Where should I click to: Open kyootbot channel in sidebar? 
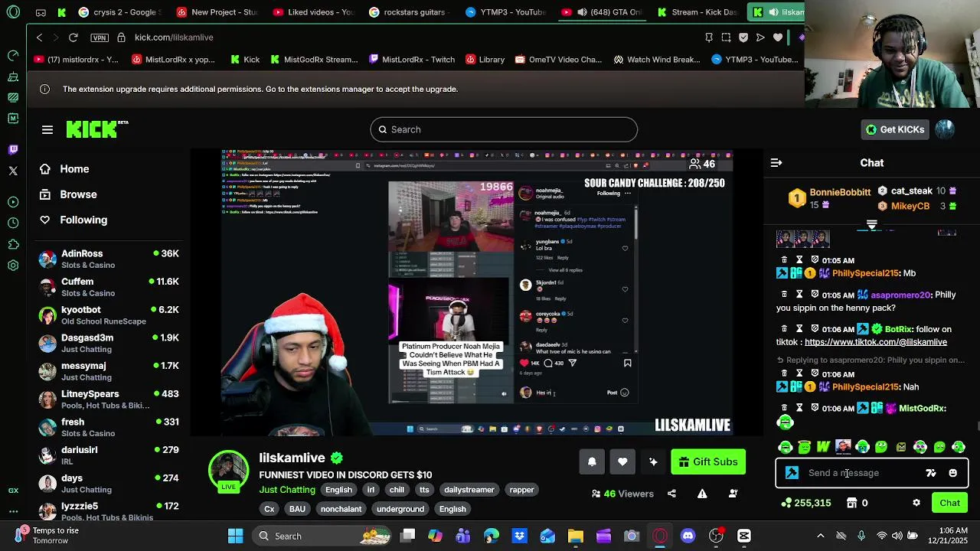pyautogui.click(x=109, y=315)
